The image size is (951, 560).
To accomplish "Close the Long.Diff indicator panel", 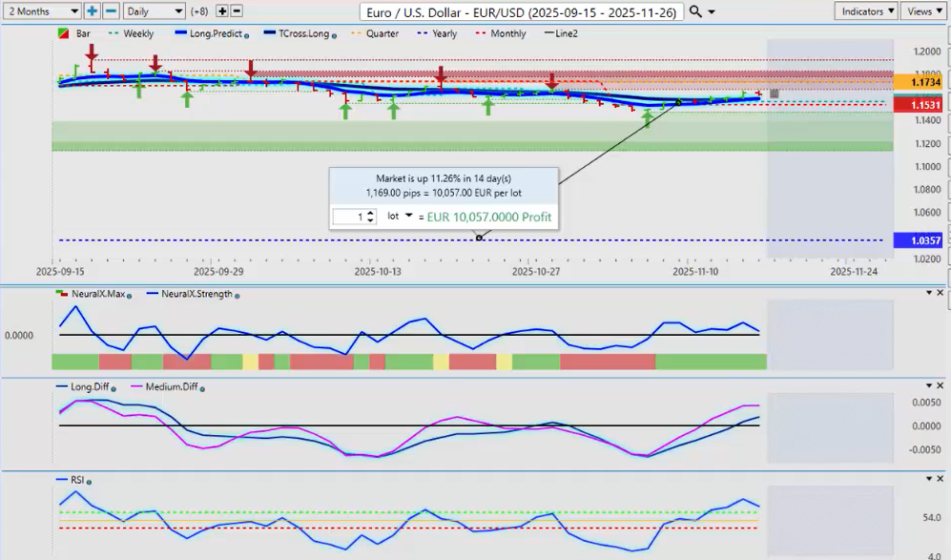I will (941, 384).
